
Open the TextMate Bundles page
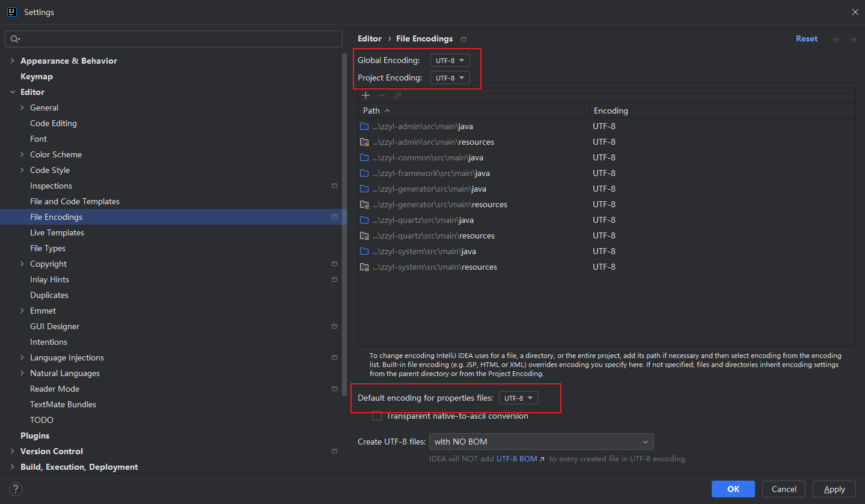coord(63,404)
